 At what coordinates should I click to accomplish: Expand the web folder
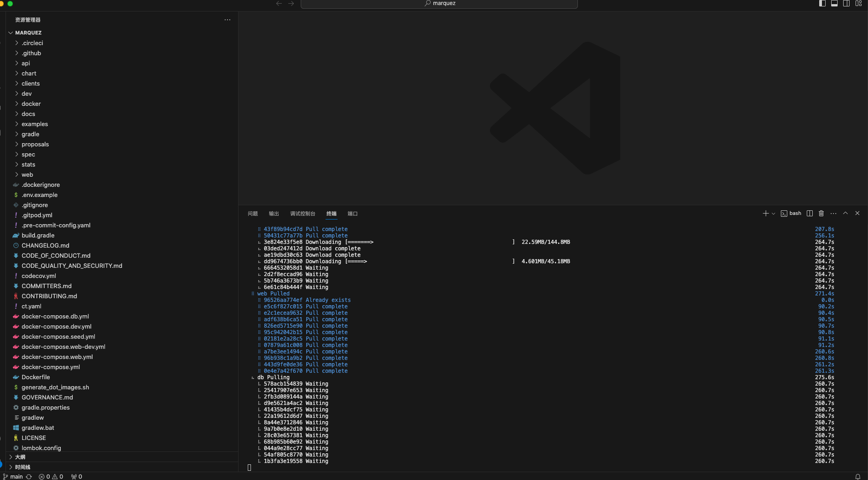[x=122, y=174]
